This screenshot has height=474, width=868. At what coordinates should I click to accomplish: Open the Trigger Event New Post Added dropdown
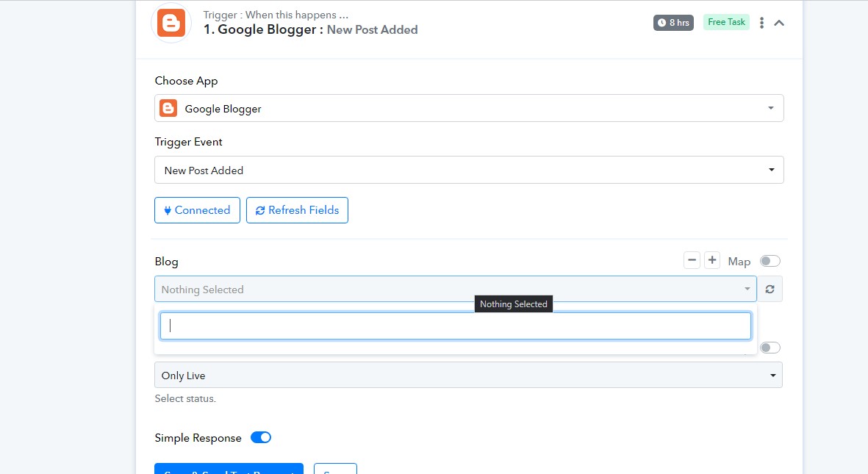point(469,170)
